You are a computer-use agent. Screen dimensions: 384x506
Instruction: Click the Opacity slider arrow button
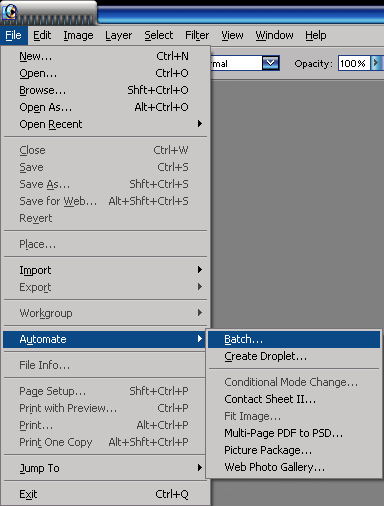point(376,63)
